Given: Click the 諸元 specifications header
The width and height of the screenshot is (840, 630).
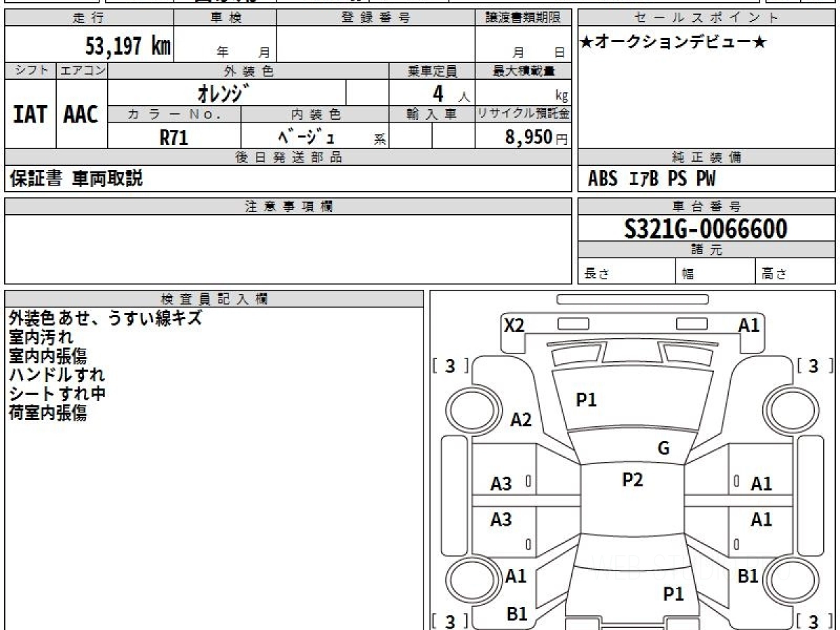Looking at the screenshot, I should point(706,250).
